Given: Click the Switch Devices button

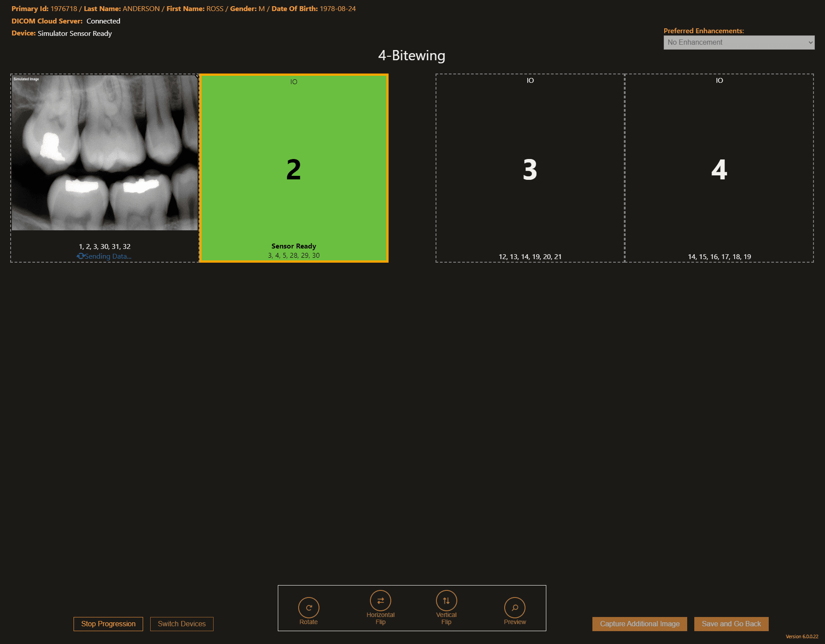Looking at the screenshot, I should pos(182,624).
